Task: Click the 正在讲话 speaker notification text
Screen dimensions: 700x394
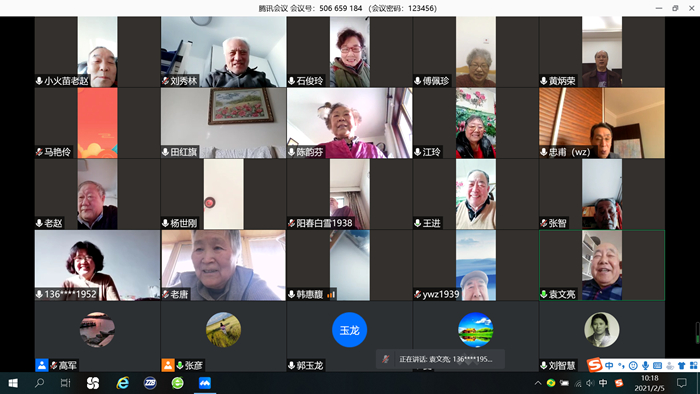Action: [446, 359]
